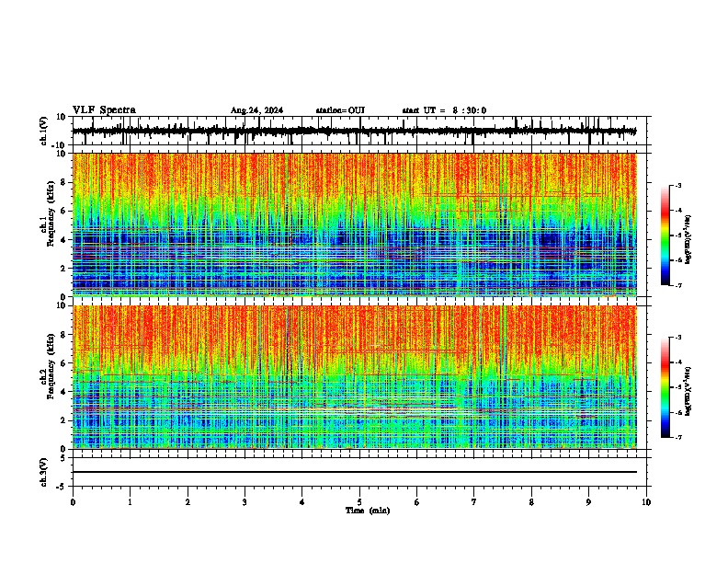Viewport: 728px width, 563px height.
Task: Click the 'station=OUI' label
Action: pos(340,110)
